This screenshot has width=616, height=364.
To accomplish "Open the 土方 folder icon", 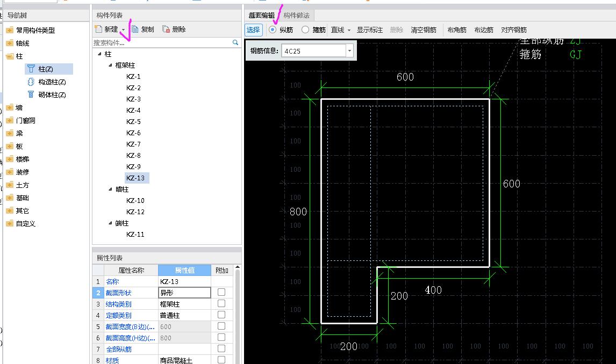I will point(10,185).
